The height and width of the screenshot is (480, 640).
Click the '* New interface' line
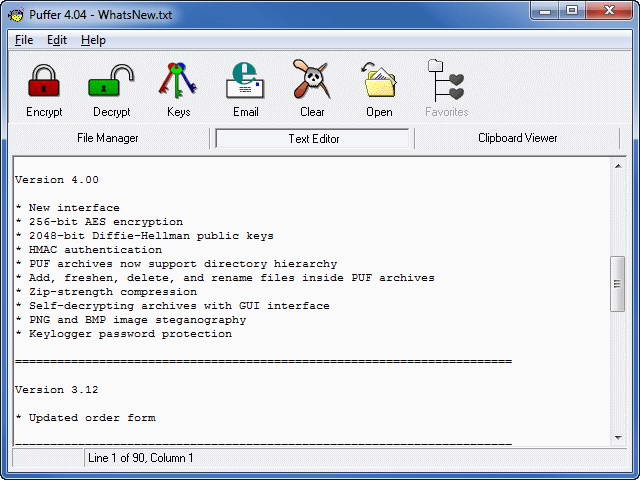[67, 208]
